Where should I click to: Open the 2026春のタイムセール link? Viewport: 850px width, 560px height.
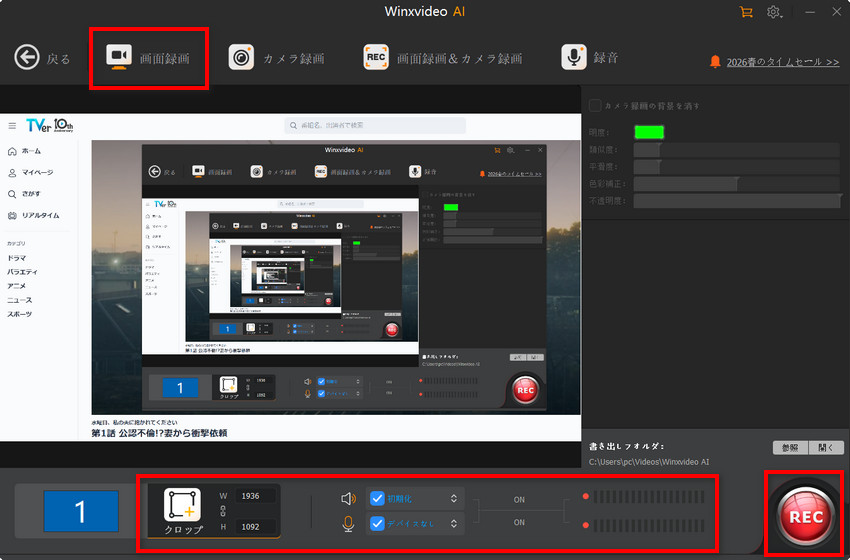point(781,62)
